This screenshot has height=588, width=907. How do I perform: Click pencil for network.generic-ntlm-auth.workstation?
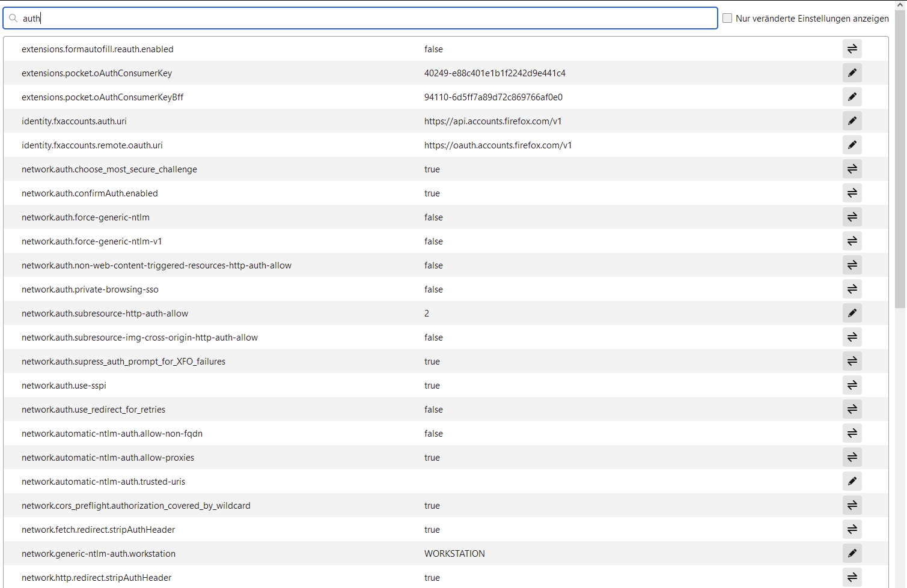click(852, 553)
